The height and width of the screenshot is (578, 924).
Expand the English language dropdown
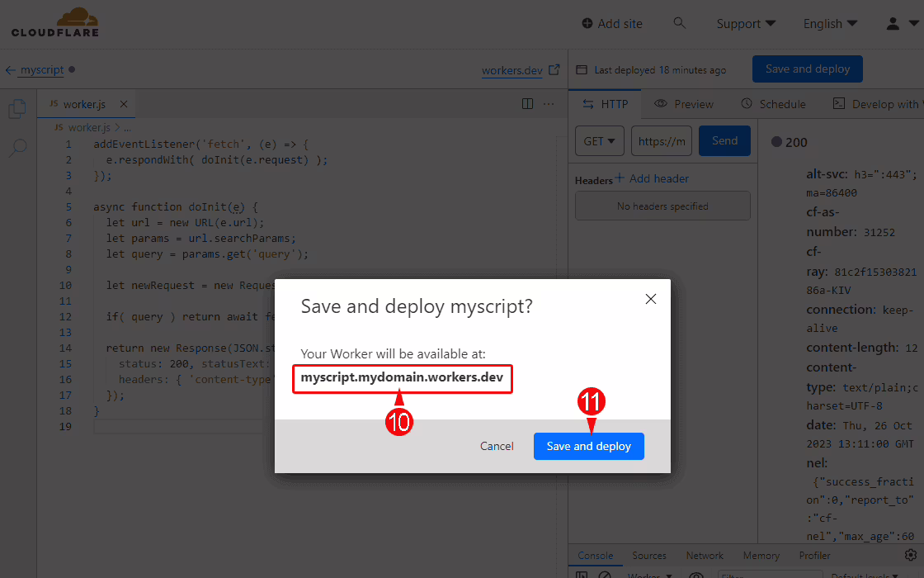(x=830, y=24)
